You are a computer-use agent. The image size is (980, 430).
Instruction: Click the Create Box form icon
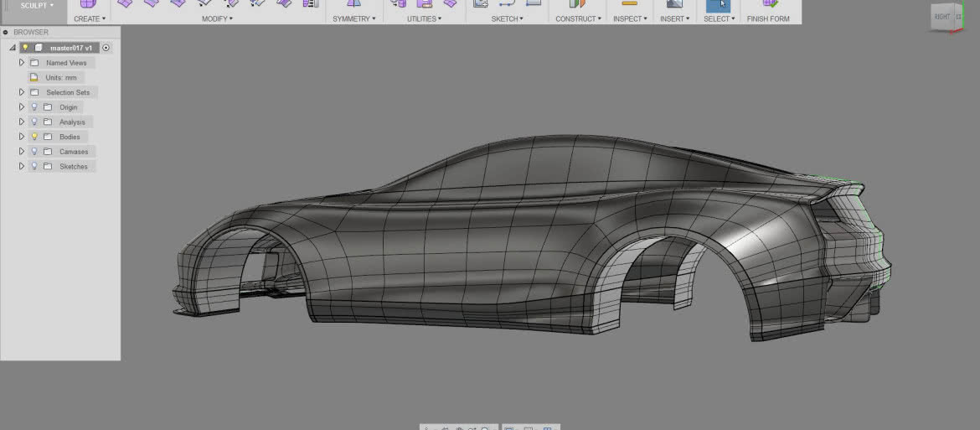pos(89,3)
